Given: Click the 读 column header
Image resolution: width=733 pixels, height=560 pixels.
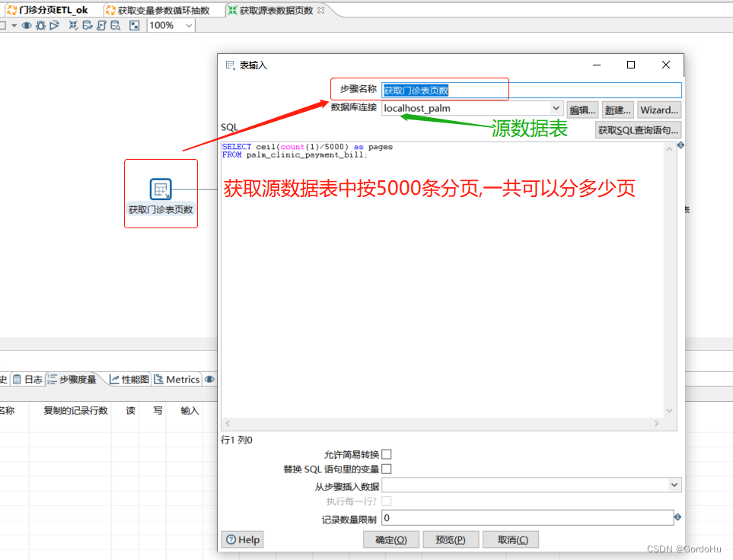Looking at the screenshot, I should click(130, 411).
